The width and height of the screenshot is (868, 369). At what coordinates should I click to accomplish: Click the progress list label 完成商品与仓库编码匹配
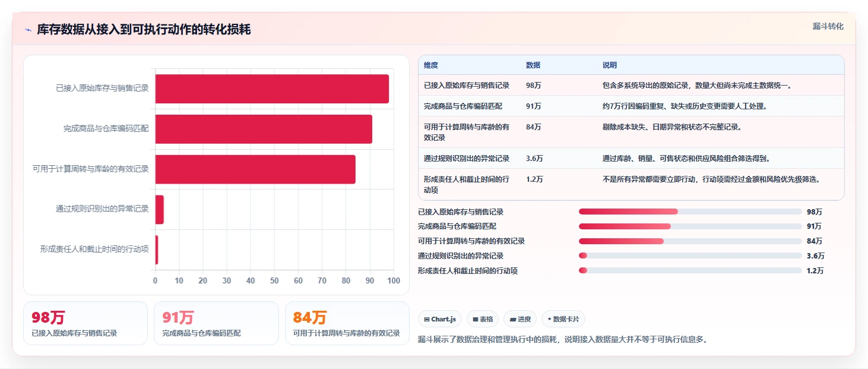click(x=457, y=226)
